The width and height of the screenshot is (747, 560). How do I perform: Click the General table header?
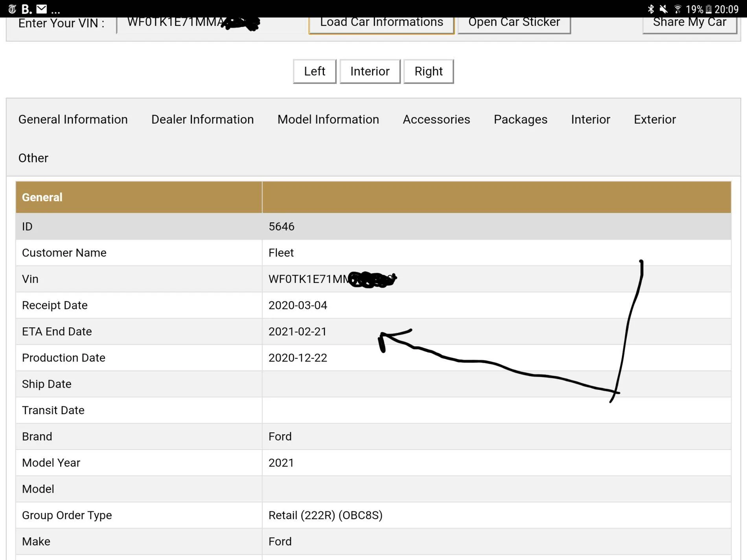[x=42, y=197]
